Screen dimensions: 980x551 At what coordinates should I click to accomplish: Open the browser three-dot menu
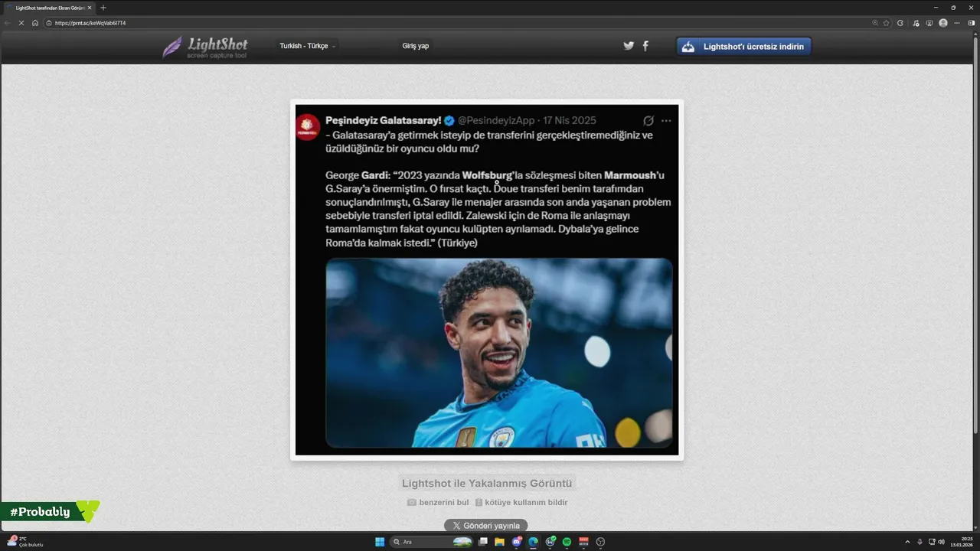956,23
